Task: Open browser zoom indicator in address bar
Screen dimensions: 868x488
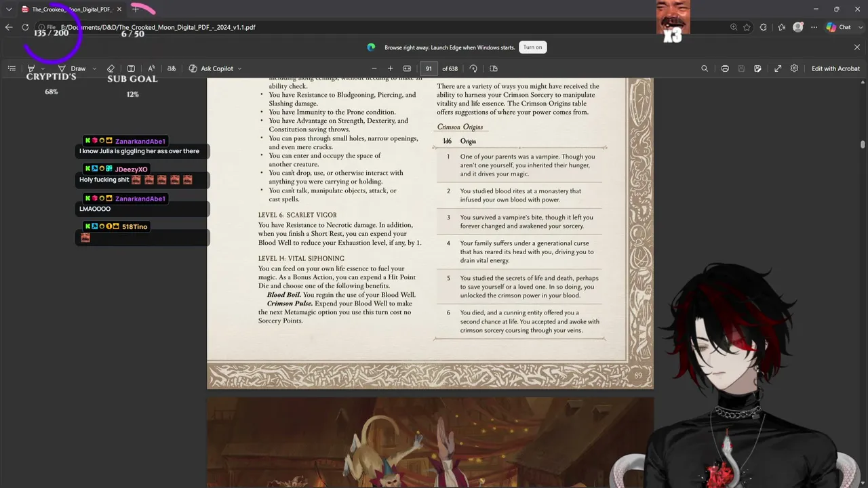Action: point(734,27)
